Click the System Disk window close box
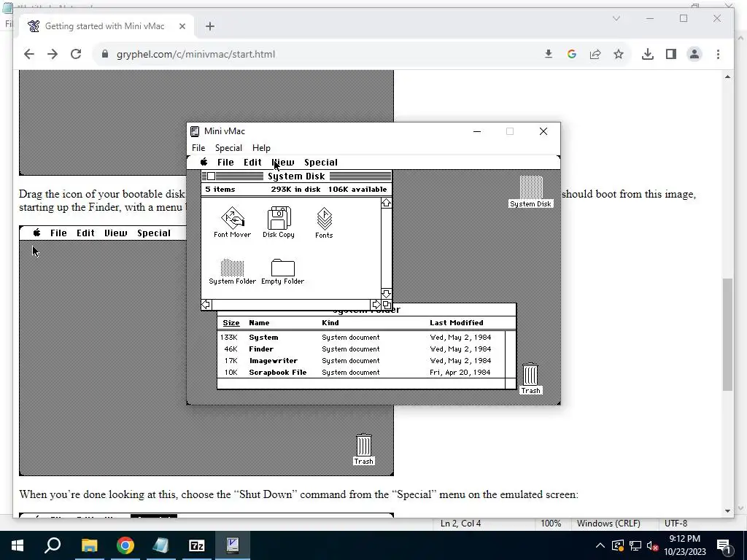The width and height of the screenshot is (747, 560). click(x=211, y=176)
